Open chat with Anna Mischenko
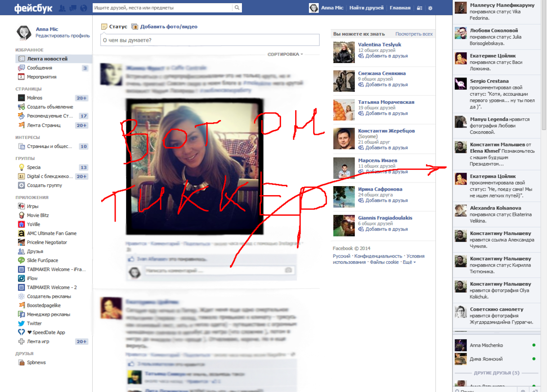Viewport: 547px width, 392px height. [497, 345]
